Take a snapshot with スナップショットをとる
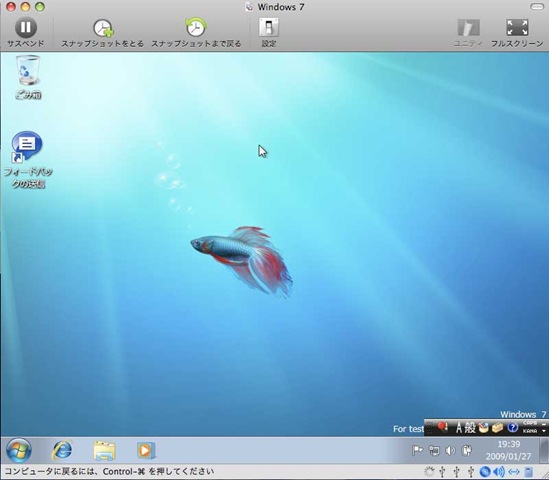 103,32
